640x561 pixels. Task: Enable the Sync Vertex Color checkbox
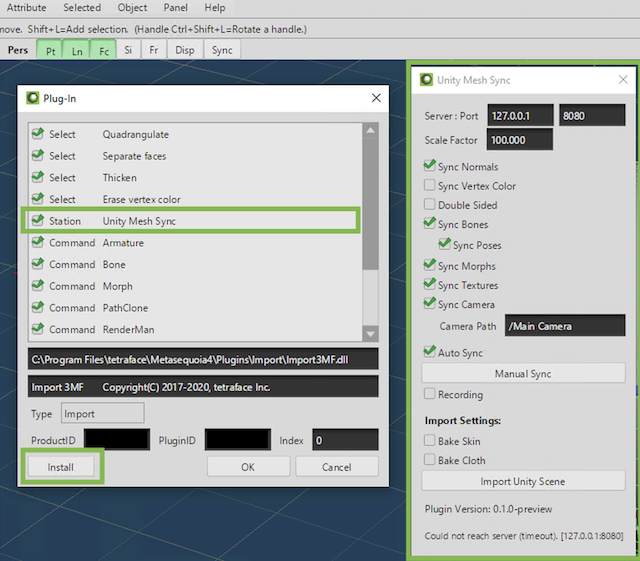[x=430, y=186]
